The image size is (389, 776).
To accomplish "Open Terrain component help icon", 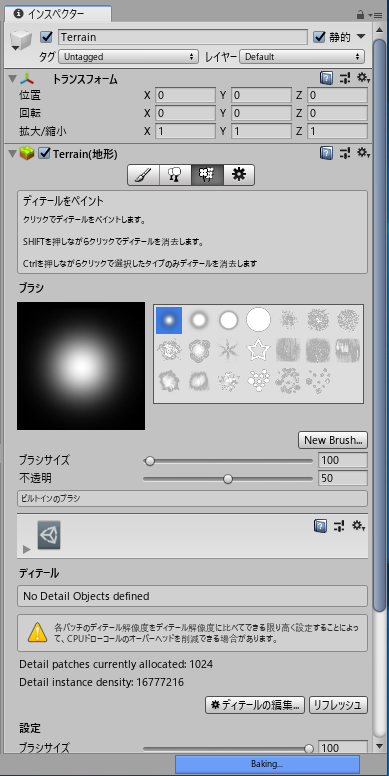I will tap(326, 153).
